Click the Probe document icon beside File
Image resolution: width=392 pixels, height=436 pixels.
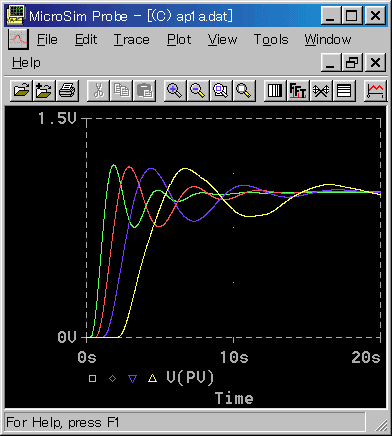(x=18, y=39)
